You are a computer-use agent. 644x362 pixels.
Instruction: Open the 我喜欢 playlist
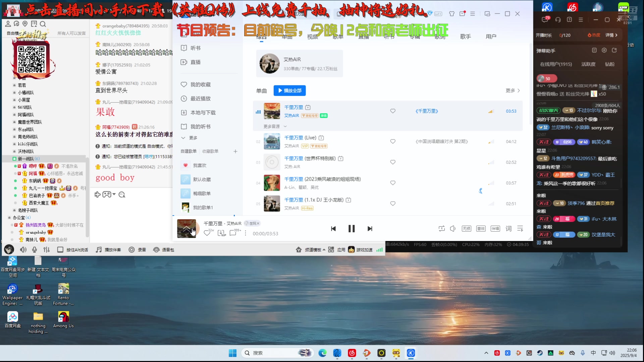coord(194,165)
